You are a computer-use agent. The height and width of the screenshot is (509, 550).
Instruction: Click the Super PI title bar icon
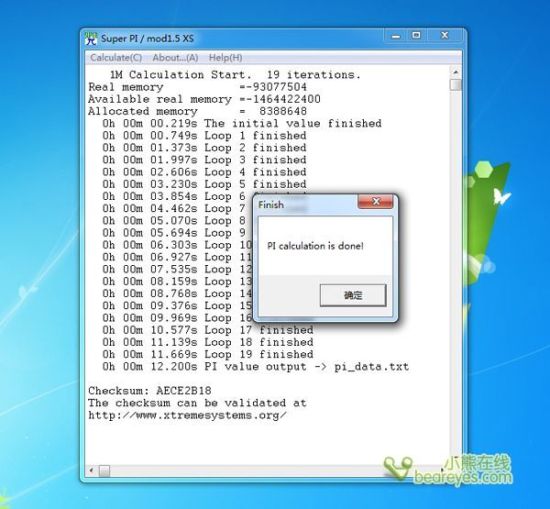pyautogui.click(x=91, y=38)
